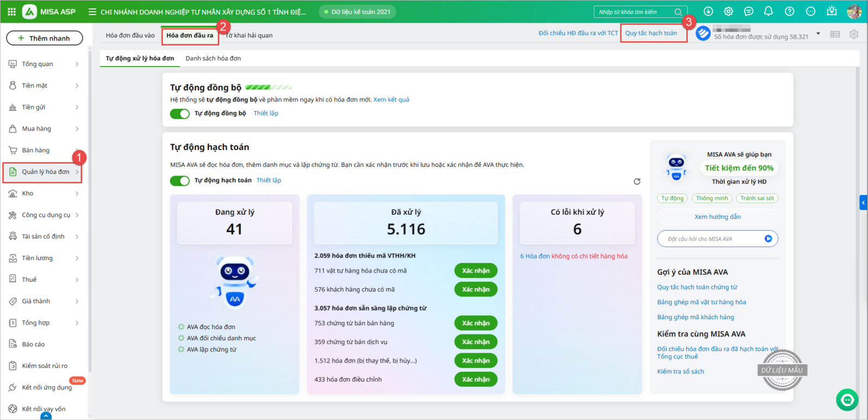Confirm 711 vật tư hàng hóa chưa có mã
Viewport: 868px width, 420px height.
click(x=475, y=271)
